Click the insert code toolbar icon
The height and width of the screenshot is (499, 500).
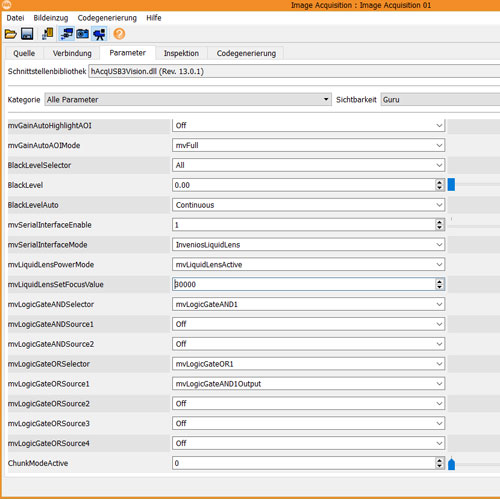[48, 34]
